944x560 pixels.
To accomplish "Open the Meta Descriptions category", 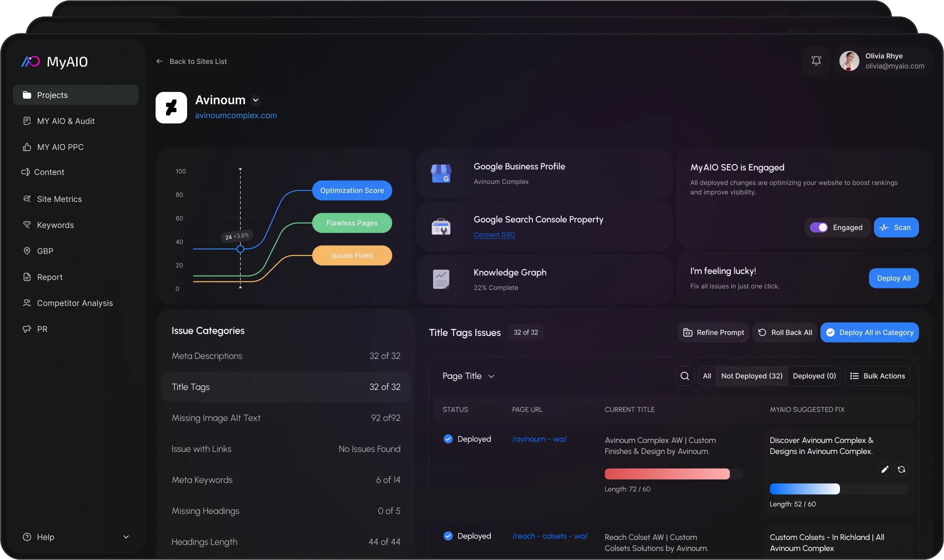I will click(286, 356).
